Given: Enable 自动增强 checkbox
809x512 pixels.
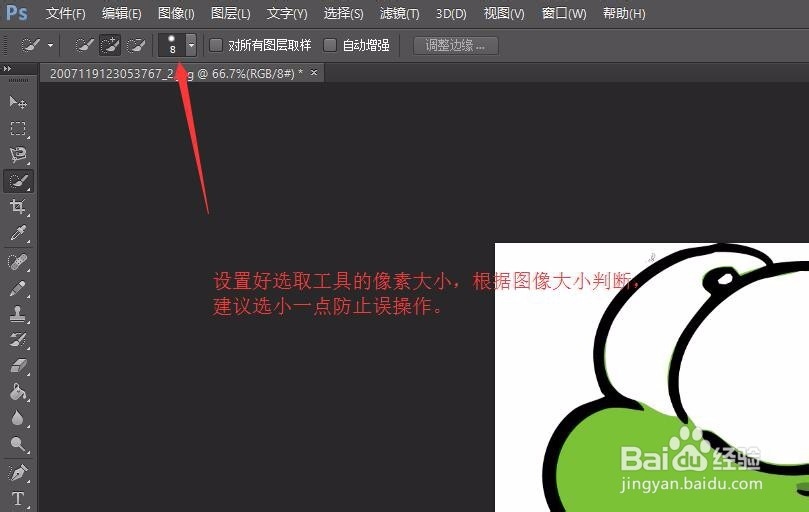Looking at the screenshot, I should pos(330,45).
